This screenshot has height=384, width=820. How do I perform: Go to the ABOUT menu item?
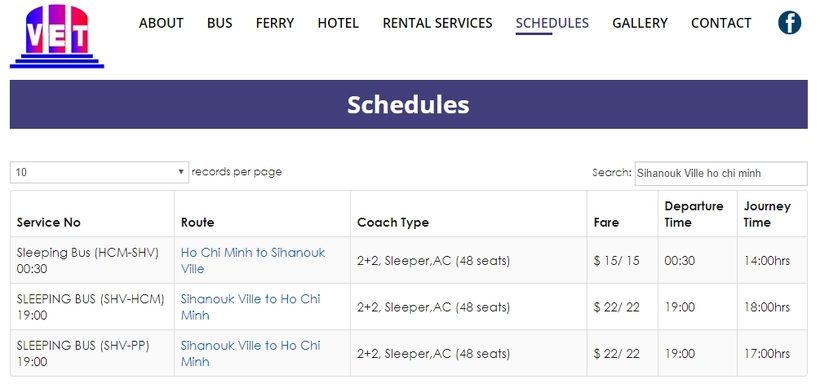pos(161,23)
